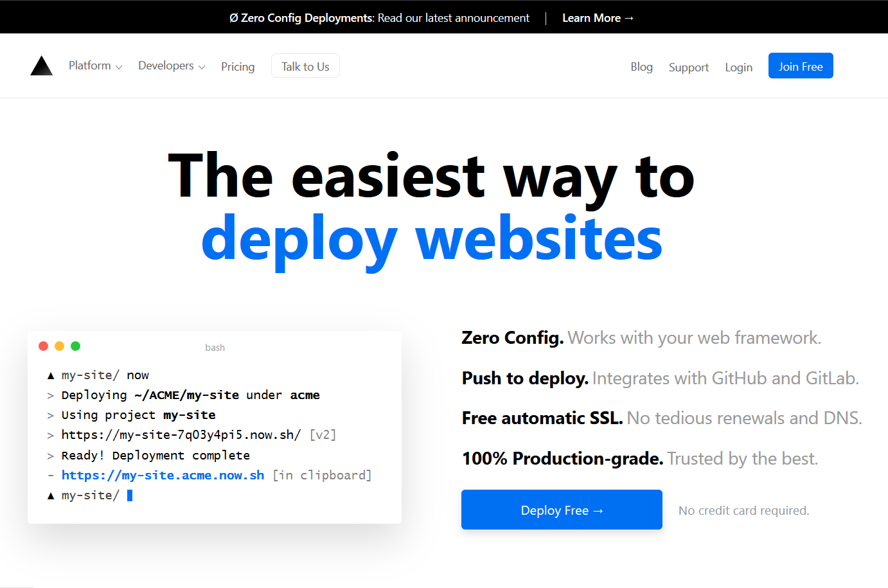Click the 'Zero Config.' feature text
Viewport: 888px width, 588px height.
(513, 338)
